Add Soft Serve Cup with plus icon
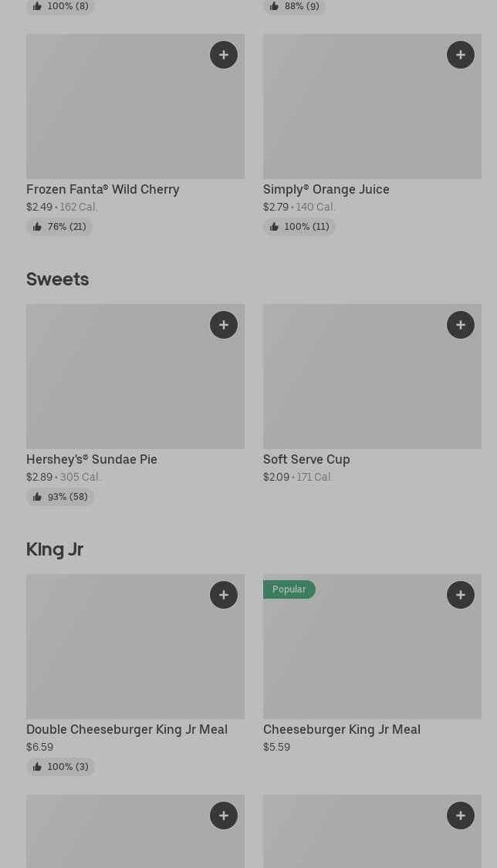 [461, 325]
